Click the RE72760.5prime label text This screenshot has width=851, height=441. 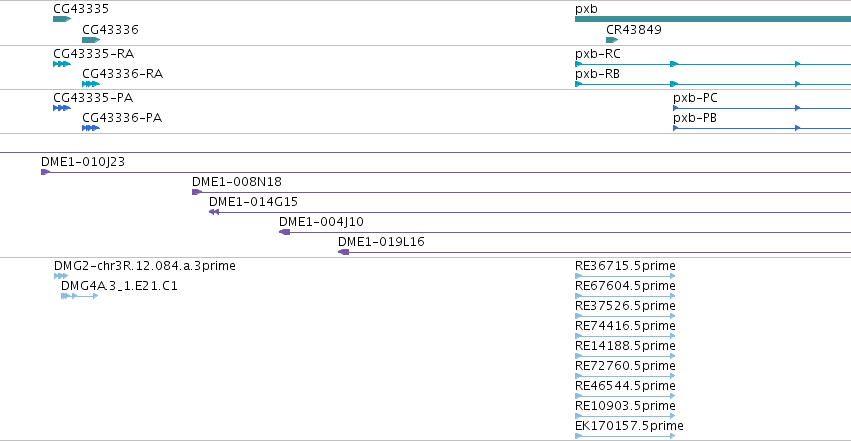tap(625, 366)
